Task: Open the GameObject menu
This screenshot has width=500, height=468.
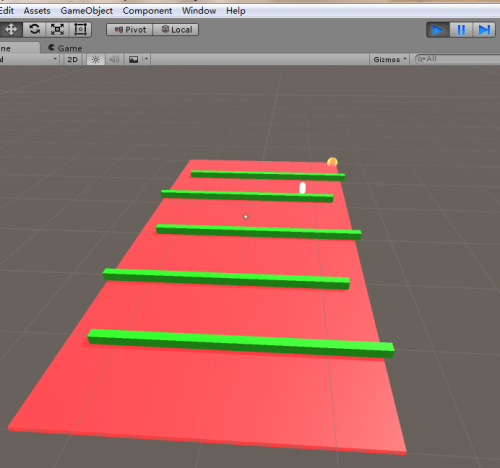Action: click(87, 11)
